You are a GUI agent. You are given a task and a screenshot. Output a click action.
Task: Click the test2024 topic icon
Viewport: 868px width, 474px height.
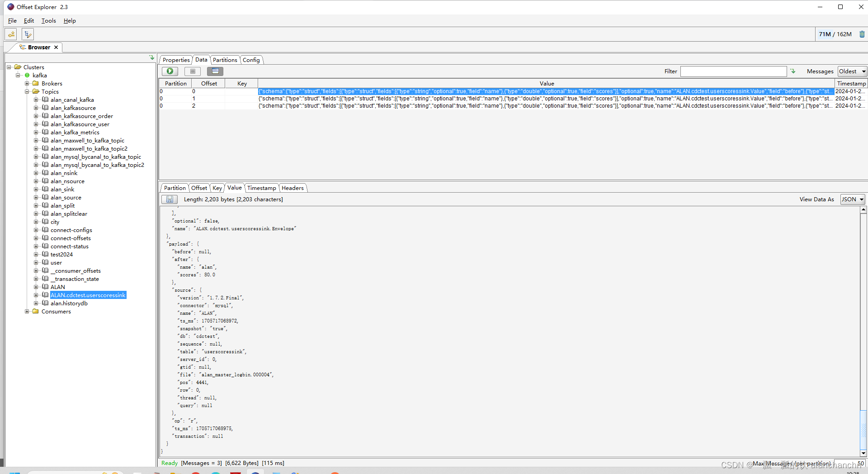pyautogui.click(x=45, y=255)
